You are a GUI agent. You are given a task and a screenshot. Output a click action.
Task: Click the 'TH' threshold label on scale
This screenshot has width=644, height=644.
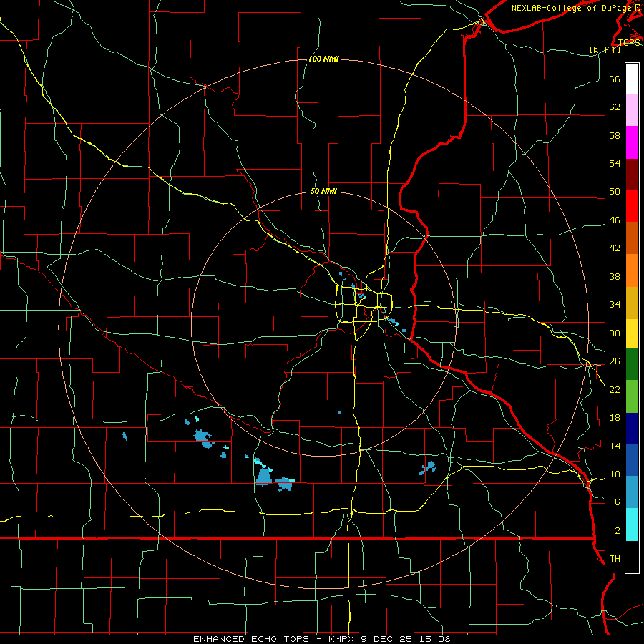pyautogui.click(x=615, y=559)
